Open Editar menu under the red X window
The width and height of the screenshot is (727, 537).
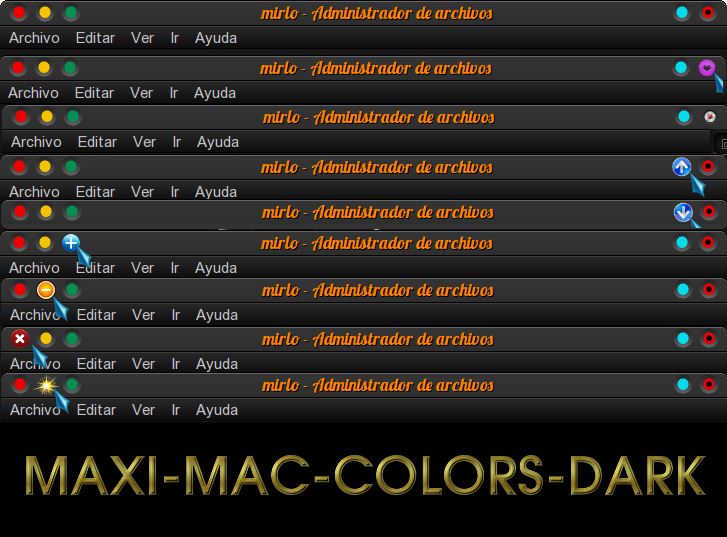[96, 364]
